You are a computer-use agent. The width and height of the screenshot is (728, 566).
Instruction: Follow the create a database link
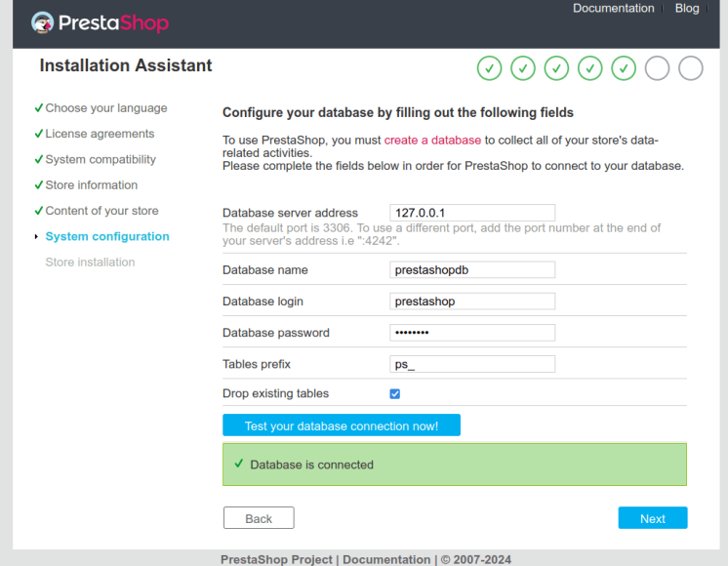(x=432, y=141)
